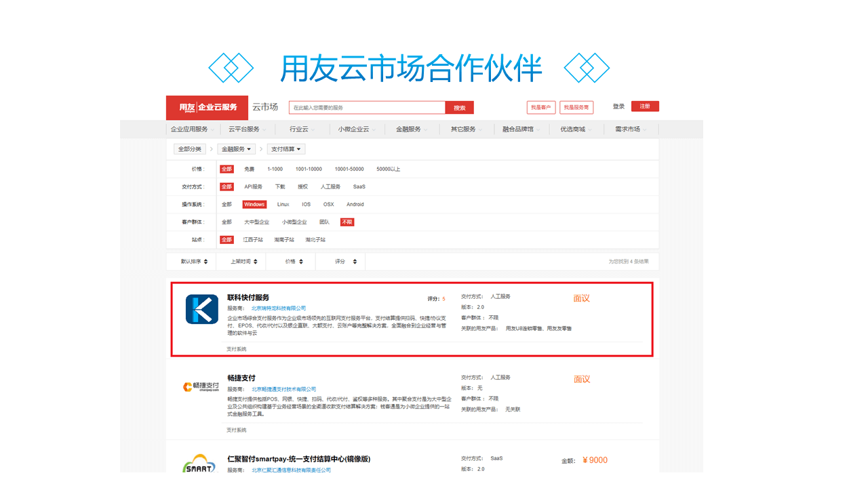Open provider link 北京瑞特龙科技有限公司
868x488 pixels.
tap(279, 308)
